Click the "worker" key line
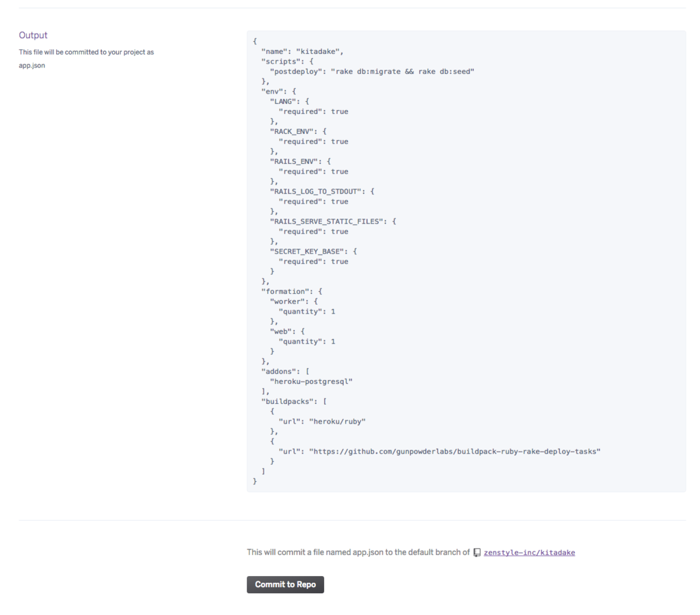Image resolution: width=700 pixels, height=615 pixels. coord(294,301)
